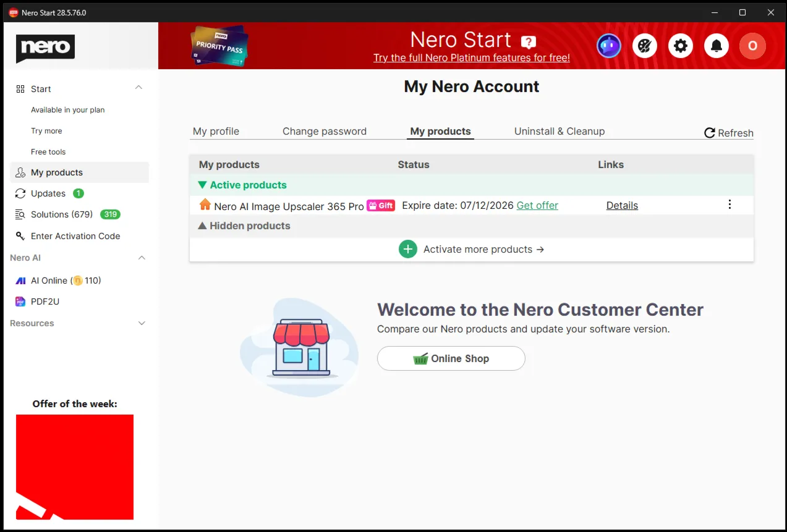
Task: Click the Refresh icon button
Action: 710,133
